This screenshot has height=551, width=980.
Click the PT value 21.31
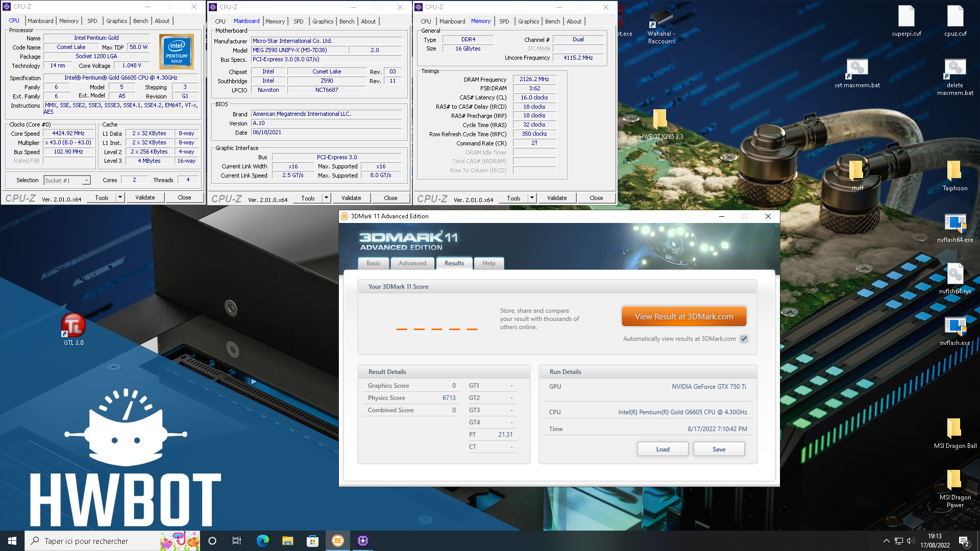pyautogui.click(x=505, y=435)
